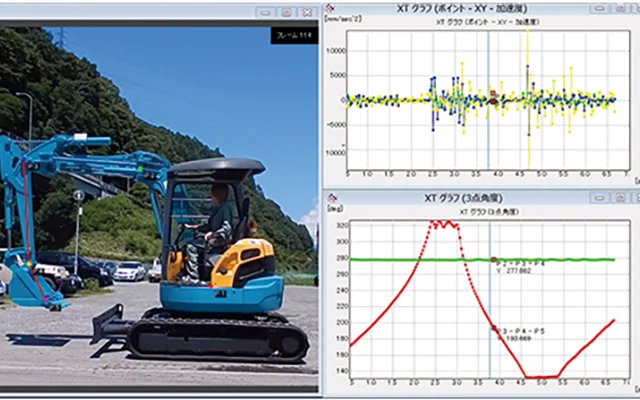Click the 3-point angle graph window title bar
This screenshot has width=640, height=400.
(x=450, y=195)
